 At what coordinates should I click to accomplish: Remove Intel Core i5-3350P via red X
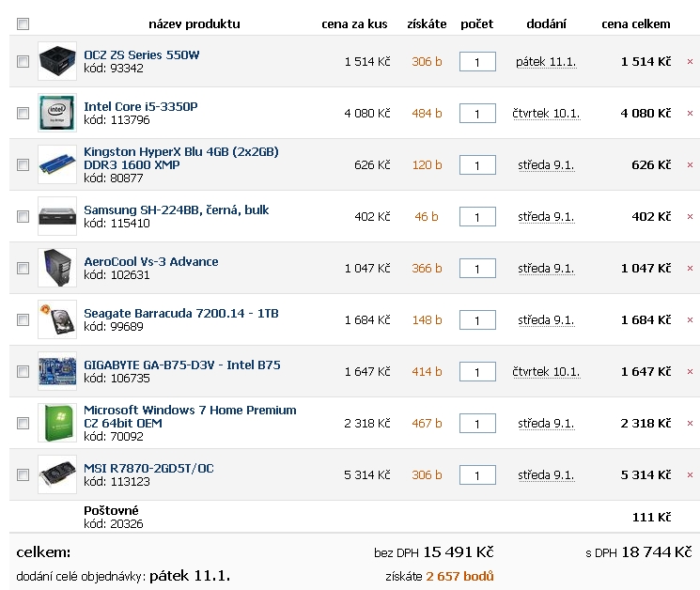pyautogui.click(x=690, y=114)
